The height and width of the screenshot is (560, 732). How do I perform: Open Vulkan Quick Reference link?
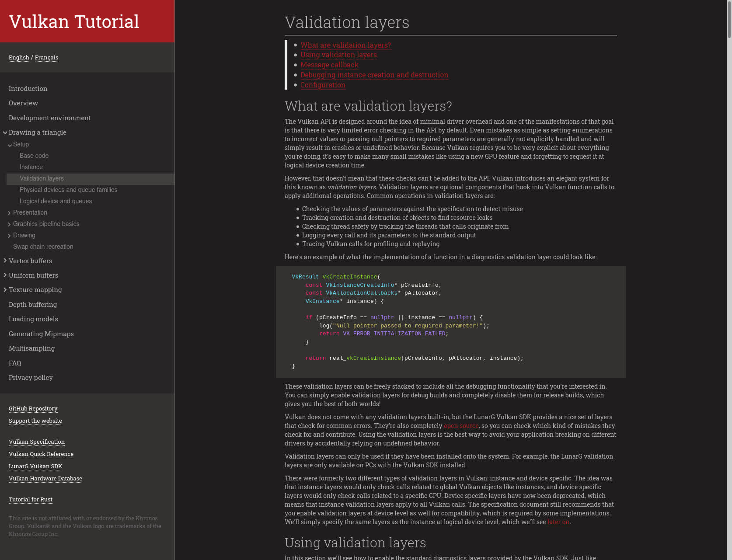click(41, 454)
